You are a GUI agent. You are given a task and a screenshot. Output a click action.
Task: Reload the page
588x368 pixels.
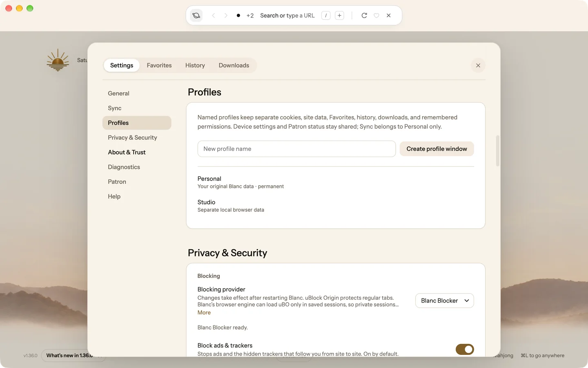(364, 16)
